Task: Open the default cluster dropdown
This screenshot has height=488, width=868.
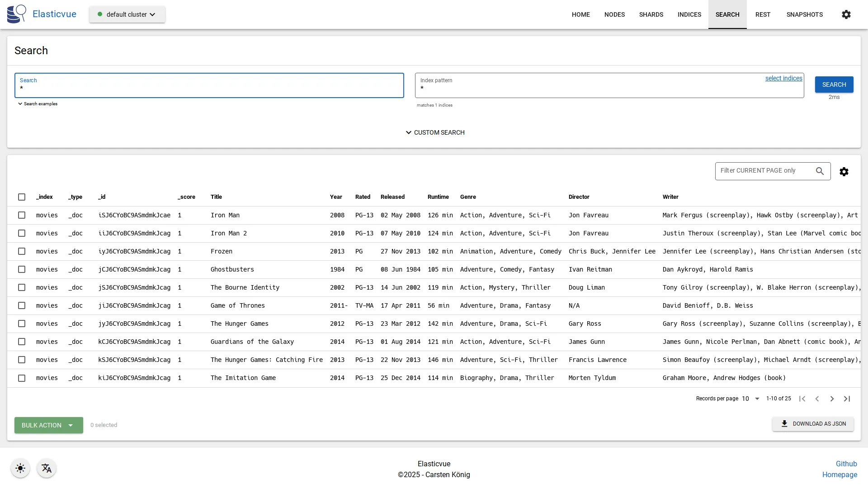Action: [x=127, y=14]
